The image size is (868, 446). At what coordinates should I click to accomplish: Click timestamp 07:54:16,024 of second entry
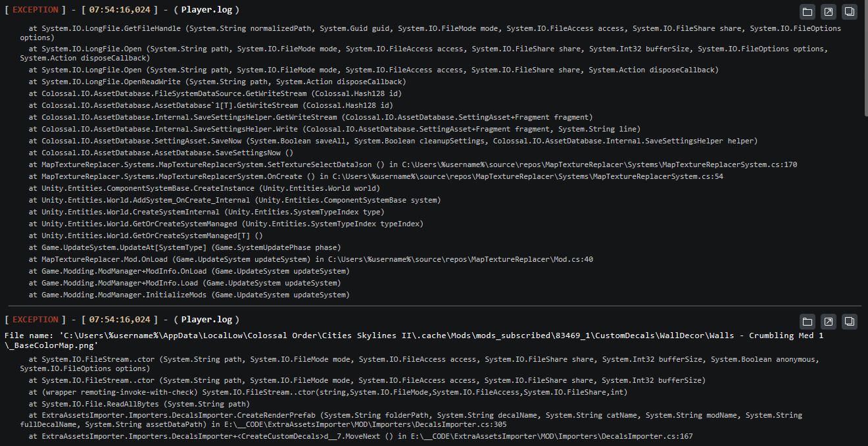(119, 320)
